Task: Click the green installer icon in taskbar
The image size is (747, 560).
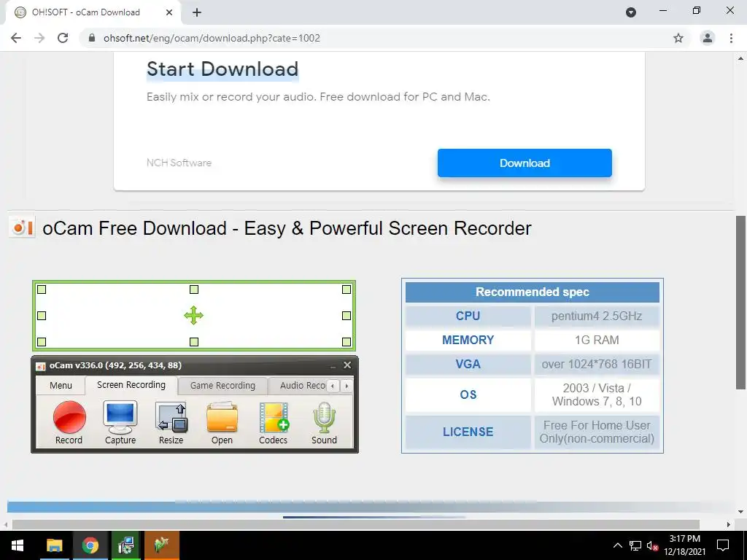Action: coord(125,545)
